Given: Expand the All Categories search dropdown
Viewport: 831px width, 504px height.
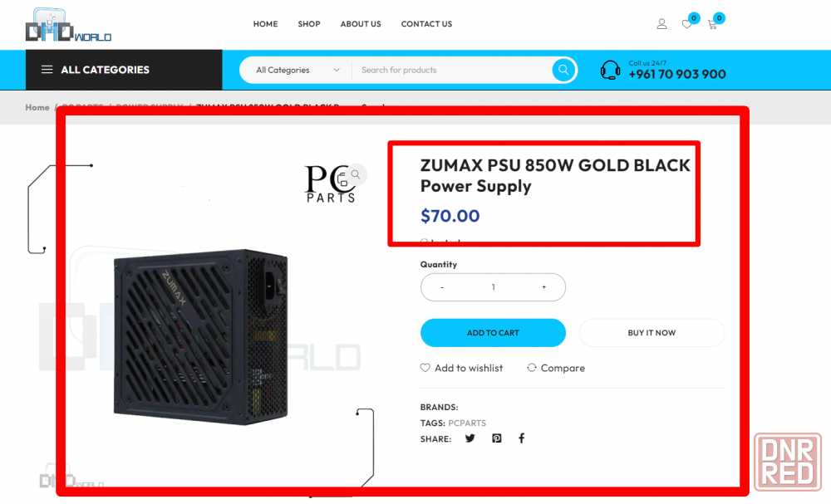Looking at the screenshot, I should (x=297, y=70).
